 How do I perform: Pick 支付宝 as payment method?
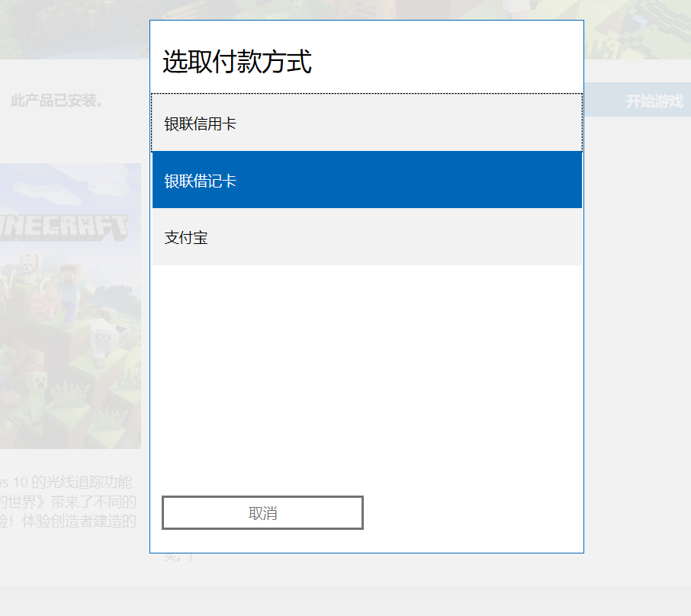tap(367, 237)
